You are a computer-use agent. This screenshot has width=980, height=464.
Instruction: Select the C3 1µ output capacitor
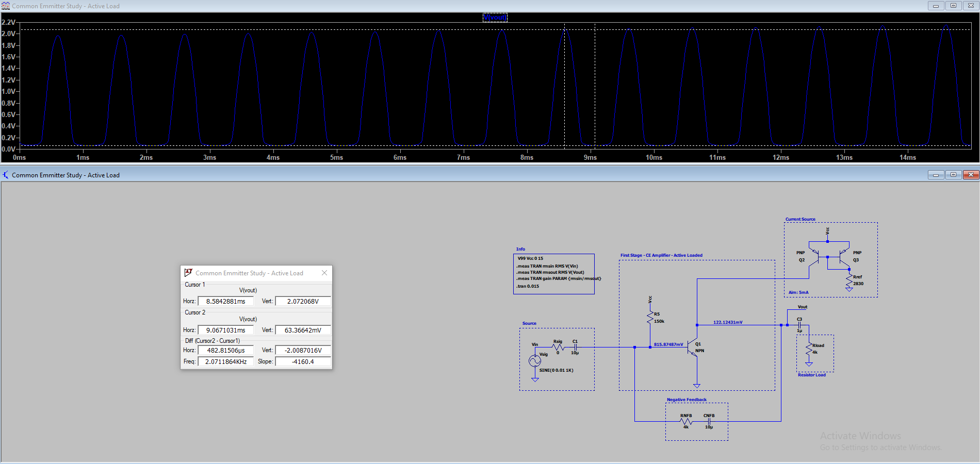(x=799, y=325)
